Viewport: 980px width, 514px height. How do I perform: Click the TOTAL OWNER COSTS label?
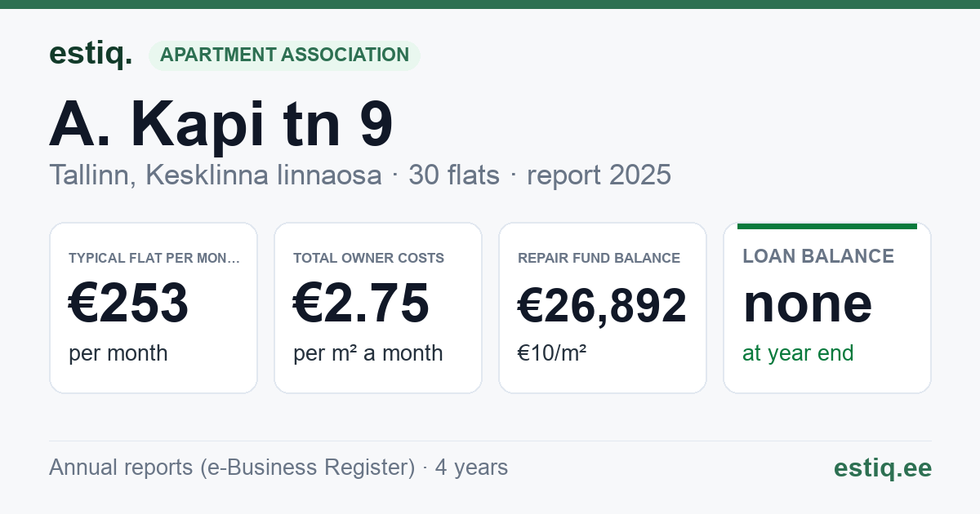369,258
